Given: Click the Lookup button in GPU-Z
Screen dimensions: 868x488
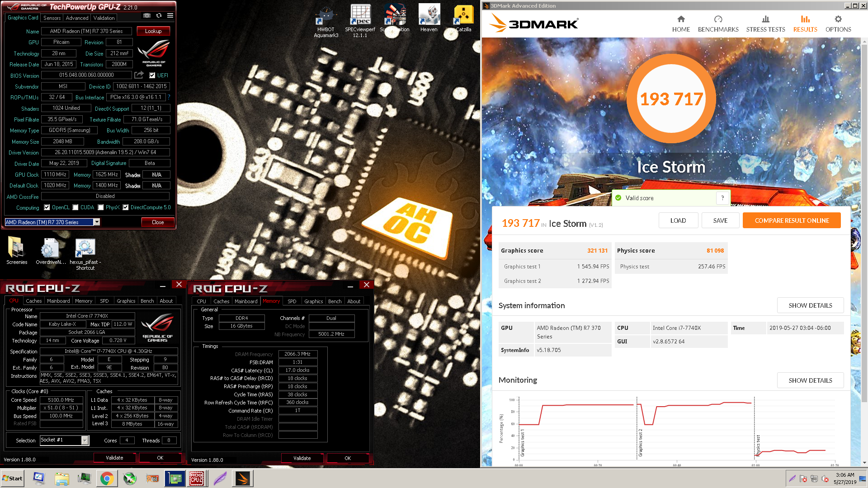Looking at the screenshot, I should tap(153, 31).
